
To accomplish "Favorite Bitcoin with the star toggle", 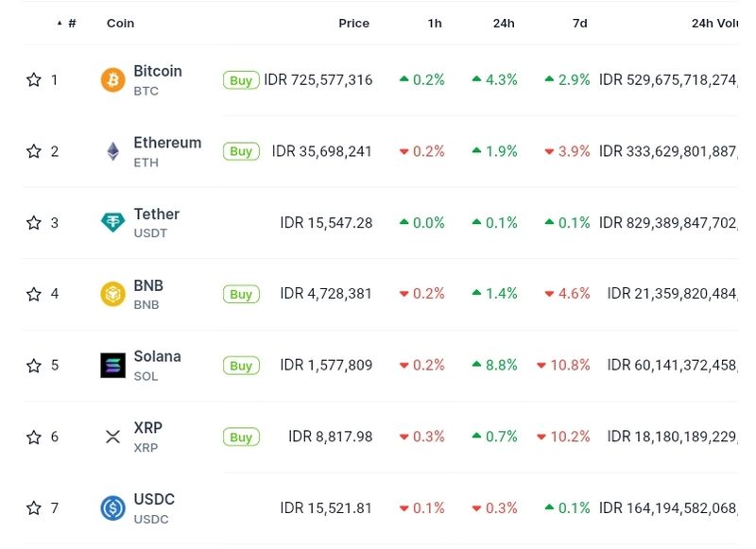I will click(x=34, y=80).
